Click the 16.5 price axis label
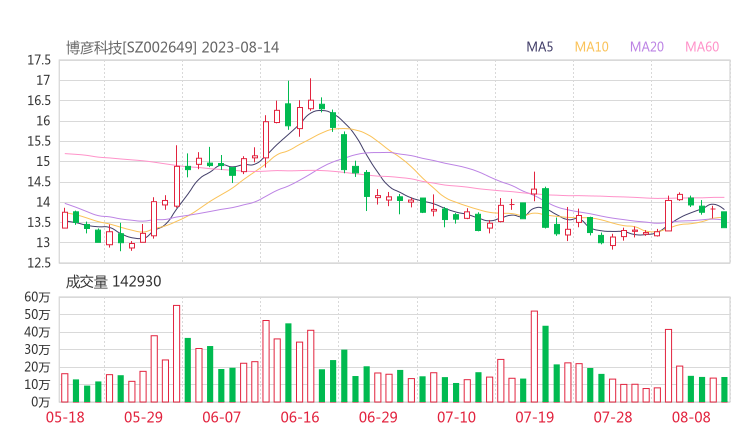 (39, 101)
